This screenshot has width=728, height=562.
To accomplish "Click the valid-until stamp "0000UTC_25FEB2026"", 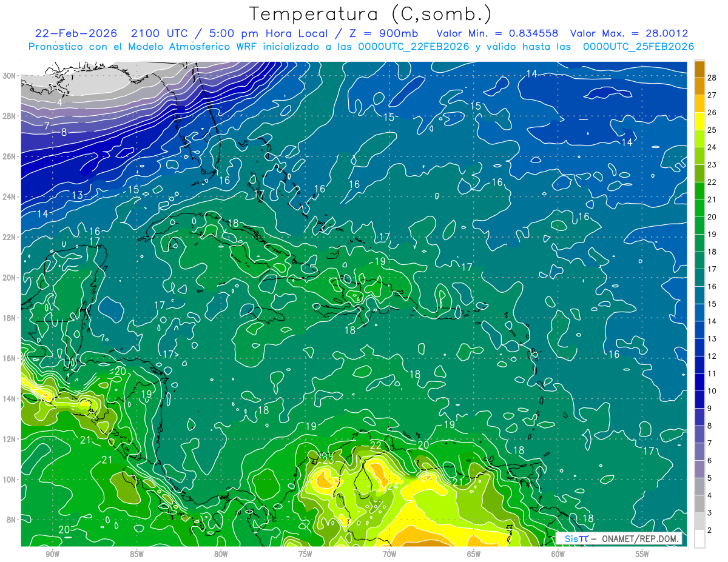I will (639, 46).
